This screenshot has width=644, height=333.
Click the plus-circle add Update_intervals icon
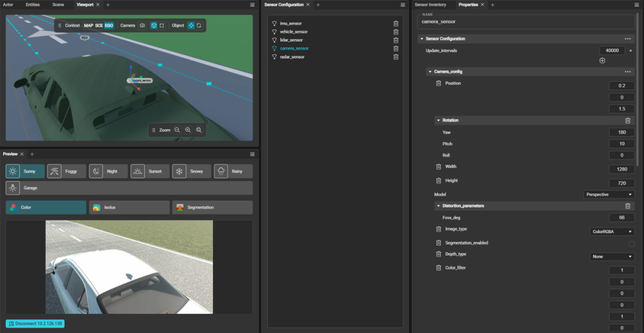tap(602, 61)
